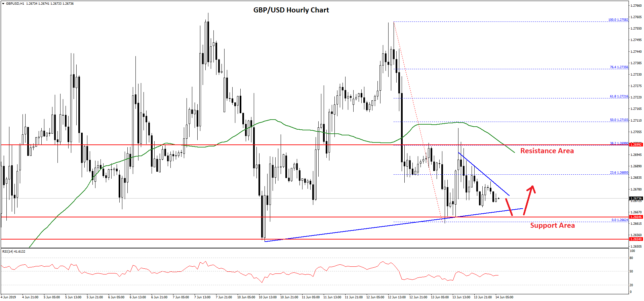This screenshot has height=301, width=644.
Task: Click the 50.0 Fibonacci level label
Action: (619, 120)
